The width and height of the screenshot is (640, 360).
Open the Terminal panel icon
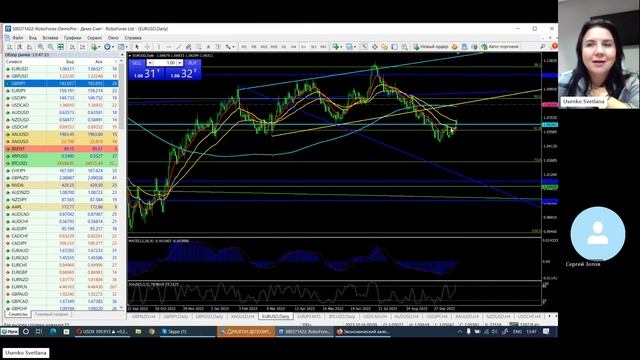[x=394, y=47]
